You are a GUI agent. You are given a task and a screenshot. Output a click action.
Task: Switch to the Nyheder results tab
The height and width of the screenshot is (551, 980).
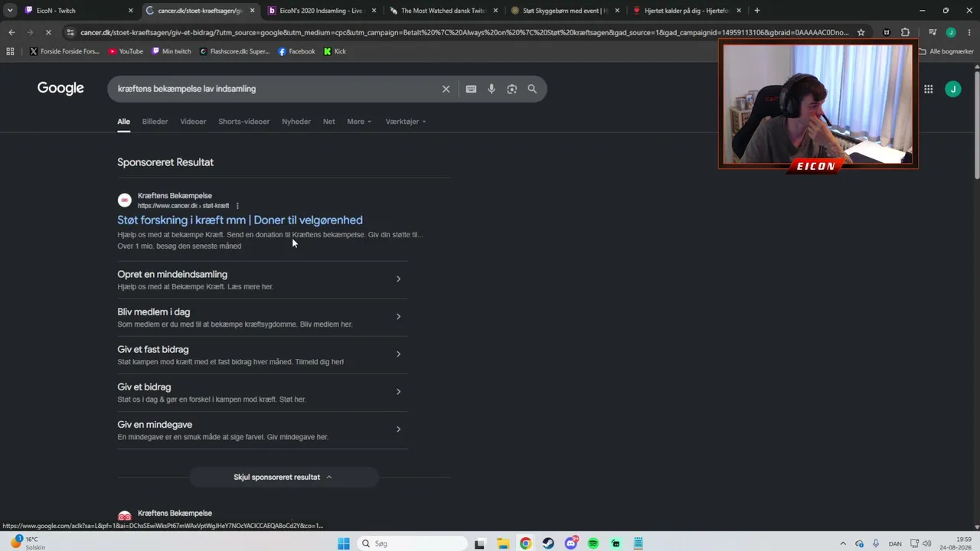pos(296,122)
